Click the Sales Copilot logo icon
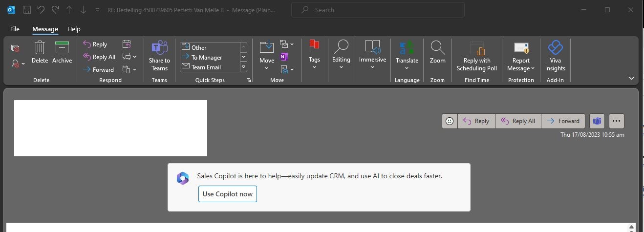The height and width of the screenshot is (232, 644). click(x=183, y=178)
